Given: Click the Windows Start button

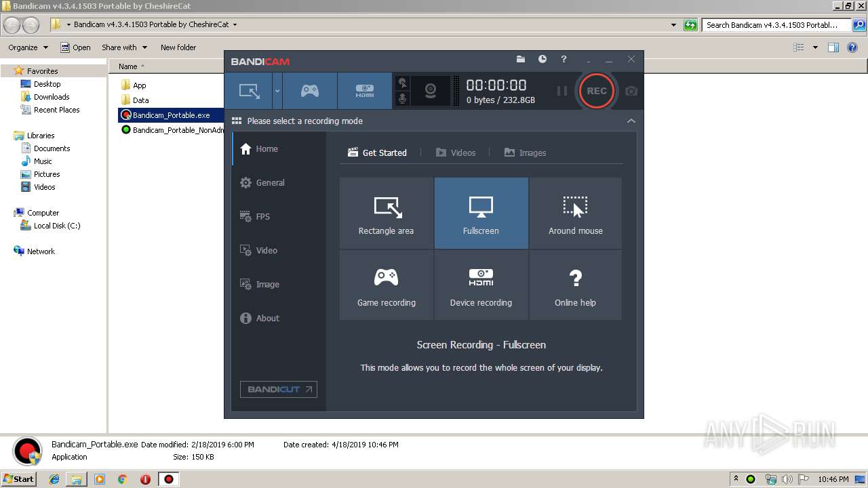Looking at the screenshot, I should pyautogui.click(x=19, y=479).
